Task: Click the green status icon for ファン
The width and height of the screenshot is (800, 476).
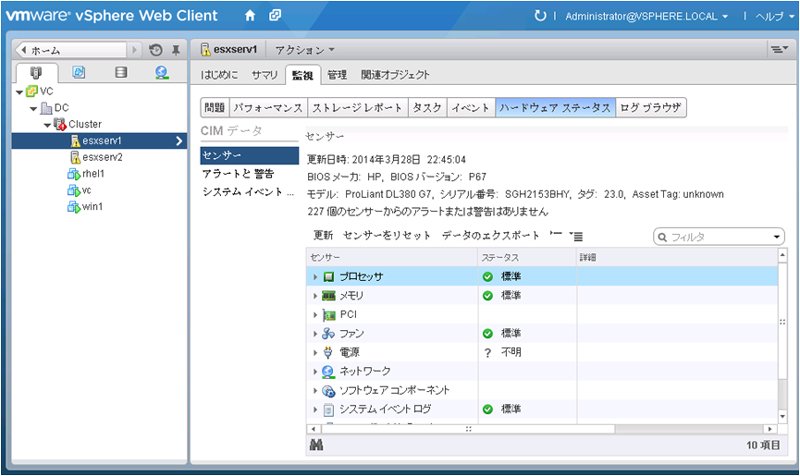Action: coord(488,334)
